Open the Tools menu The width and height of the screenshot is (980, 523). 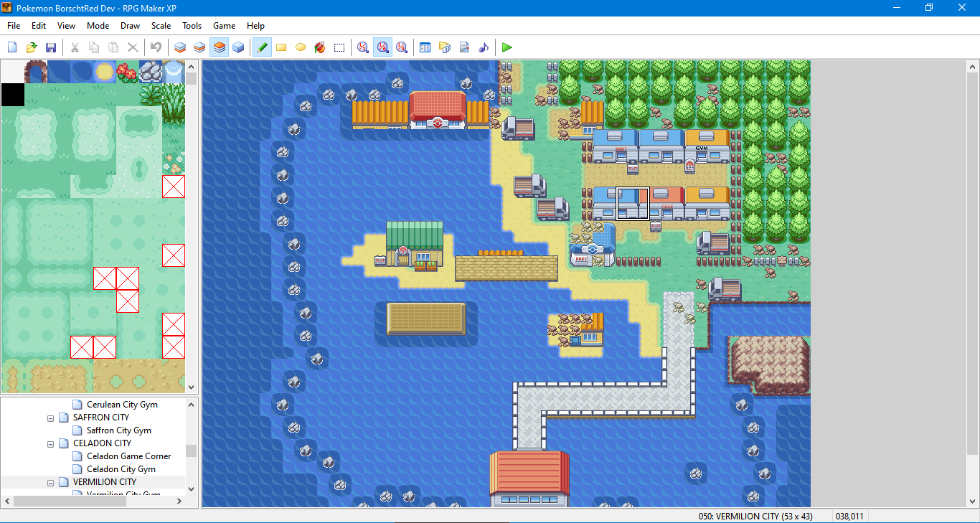coord(192,25)
